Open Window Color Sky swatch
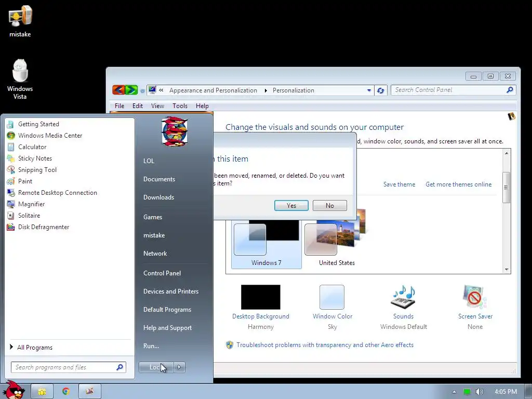The height and width of the screenshot is (399, 532). coord(332,297)
